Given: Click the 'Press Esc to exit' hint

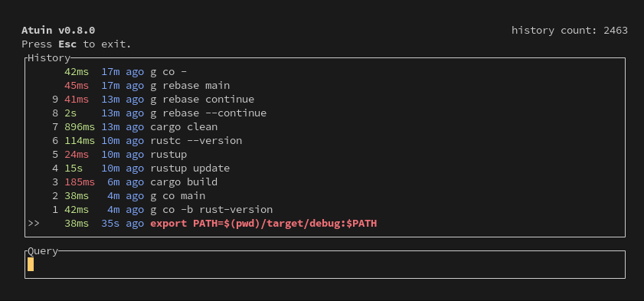Looking at the screenshot, I should pyautogui.click(x=77, y=44).
